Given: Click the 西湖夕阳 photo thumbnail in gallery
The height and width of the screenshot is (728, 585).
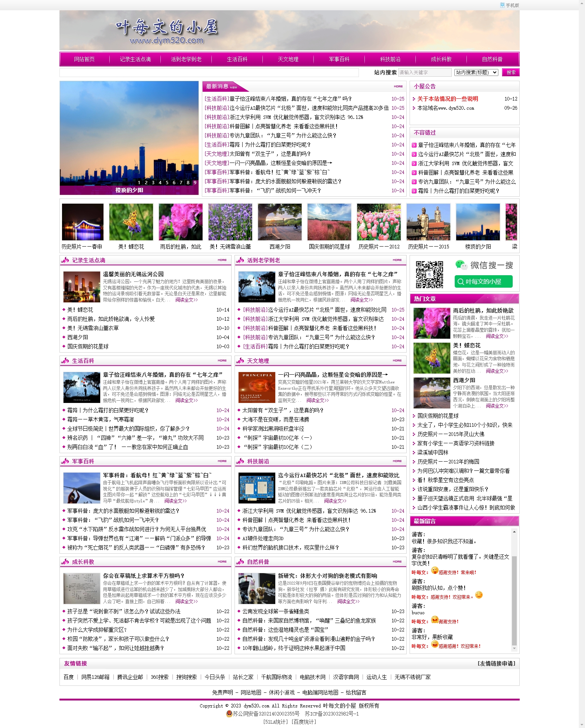Looking at the screenshot, I should coord(280,222).
